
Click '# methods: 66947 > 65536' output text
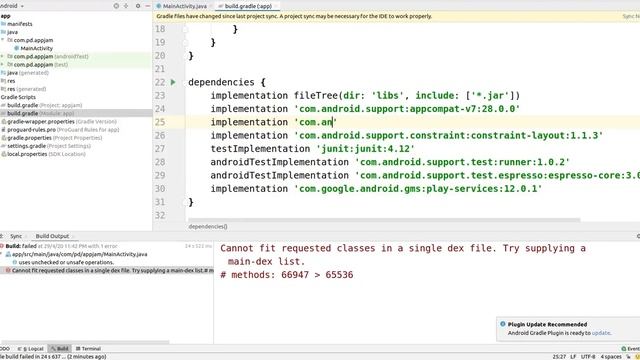coord(287,275)
